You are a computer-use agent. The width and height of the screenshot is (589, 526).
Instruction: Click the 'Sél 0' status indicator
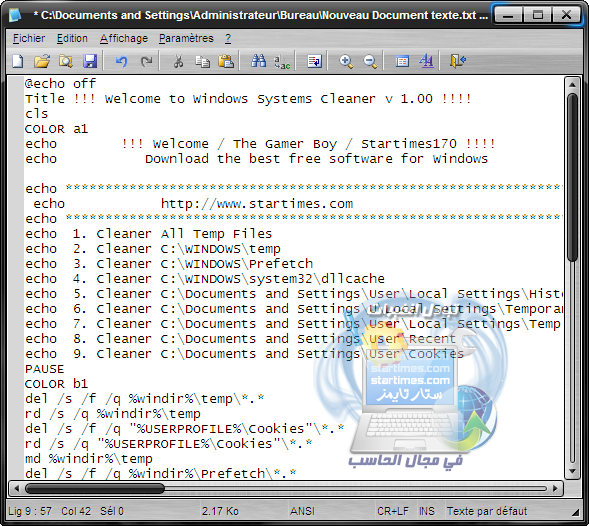pos(112,511)
